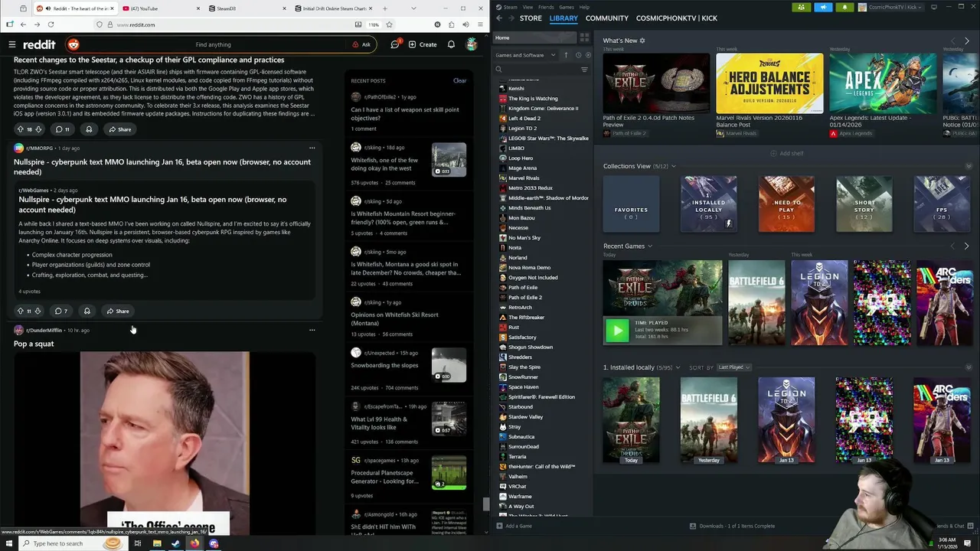Click Steam library search field
Image resolution: width=980 pixels, height=551 pixels.
coord(537,70)
